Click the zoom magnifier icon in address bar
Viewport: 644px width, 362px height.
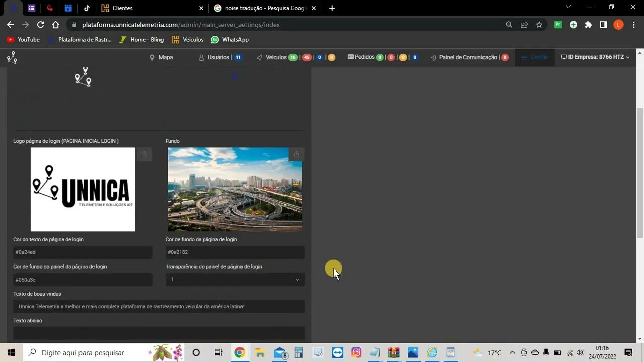[509, 25]
